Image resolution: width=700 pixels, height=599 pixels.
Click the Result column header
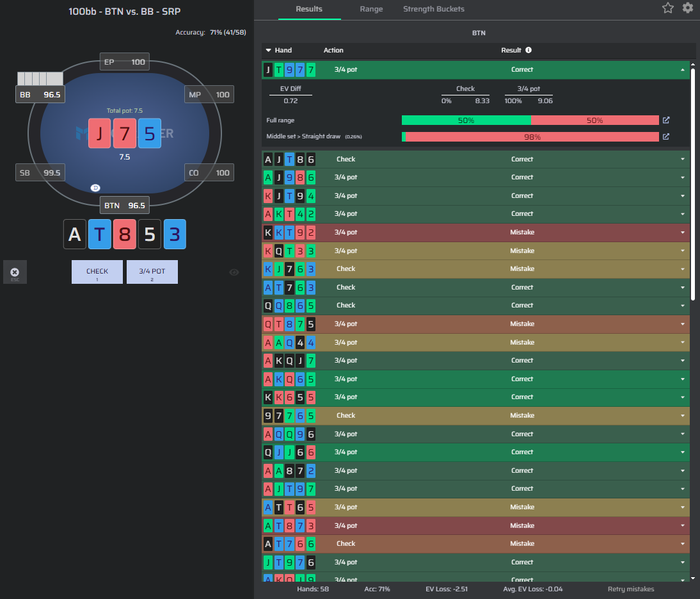tap(511, 50)
